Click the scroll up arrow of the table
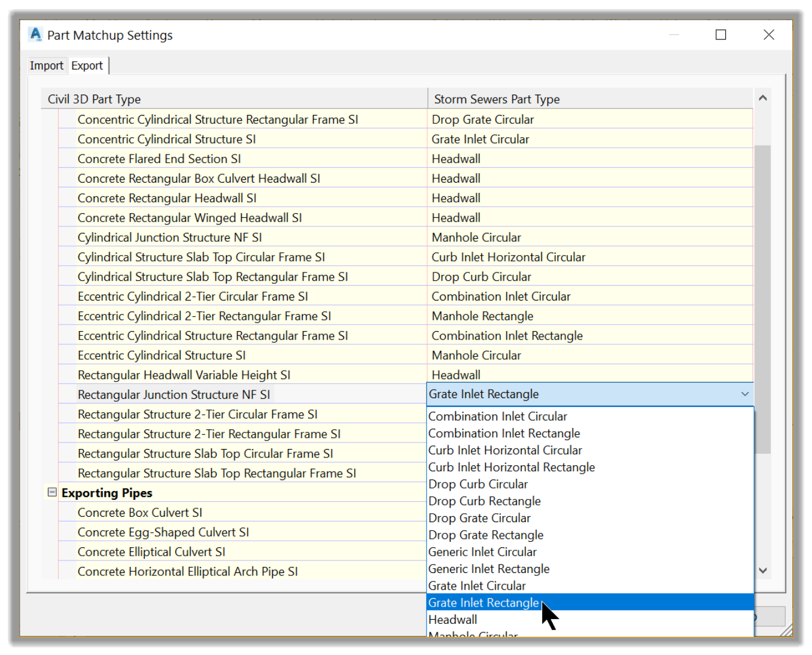Image resolution: width=812 pixels, height=655 pixels. (762, 98)
